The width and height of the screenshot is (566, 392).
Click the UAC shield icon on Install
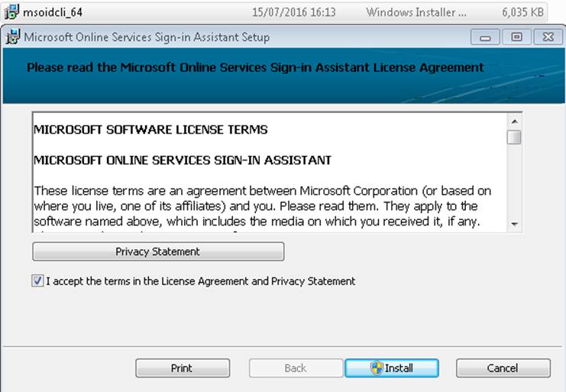(x=377, y=368)
